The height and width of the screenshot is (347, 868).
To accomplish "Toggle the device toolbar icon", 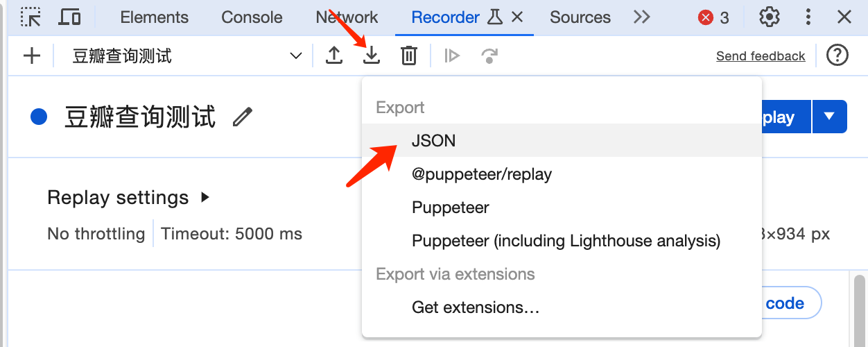I will [x=69, y=17].
